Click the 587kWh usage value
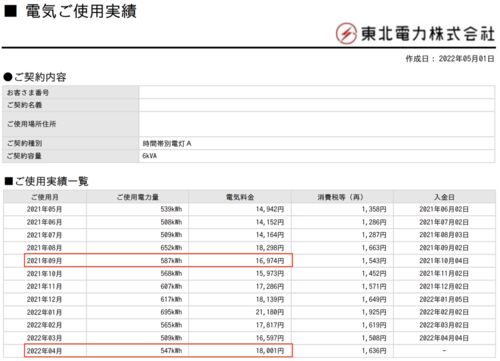This screenshot has height=361, width=500. [x=171, y=261]
